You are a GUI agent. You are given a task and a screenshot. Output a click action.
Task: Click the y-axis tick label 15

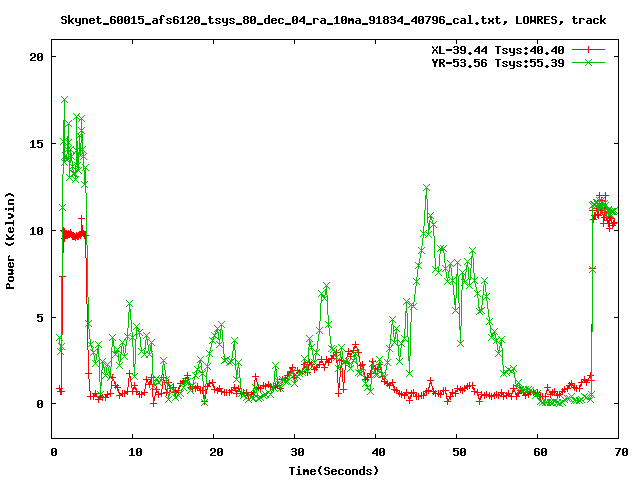[x=36, y=144]
